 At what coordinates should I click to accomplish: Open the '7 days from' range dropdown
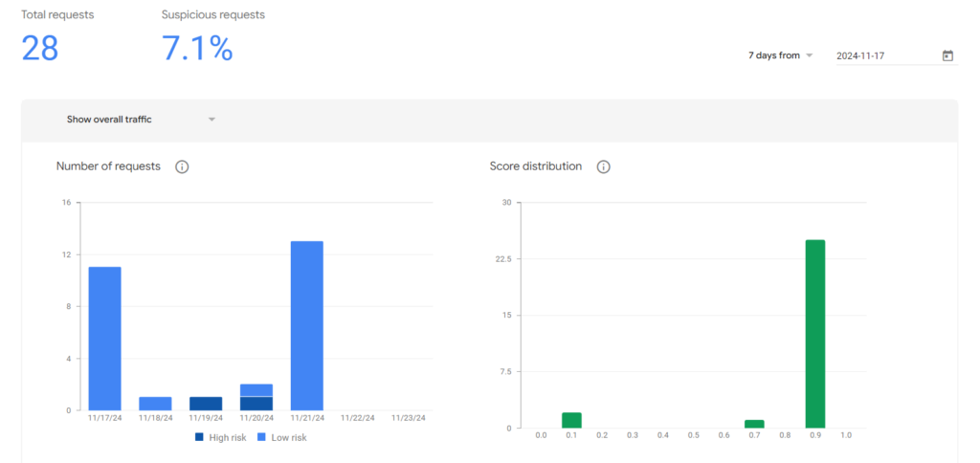(x=781, y=55)
